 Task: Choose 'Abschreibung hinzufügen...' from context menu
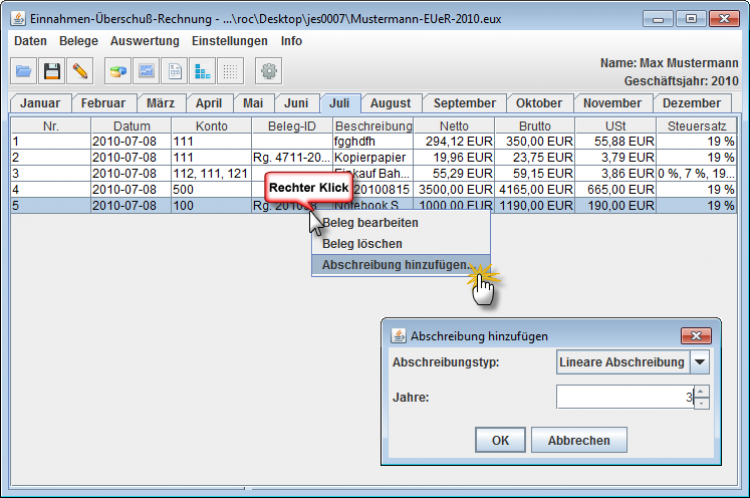click(396, 265)
